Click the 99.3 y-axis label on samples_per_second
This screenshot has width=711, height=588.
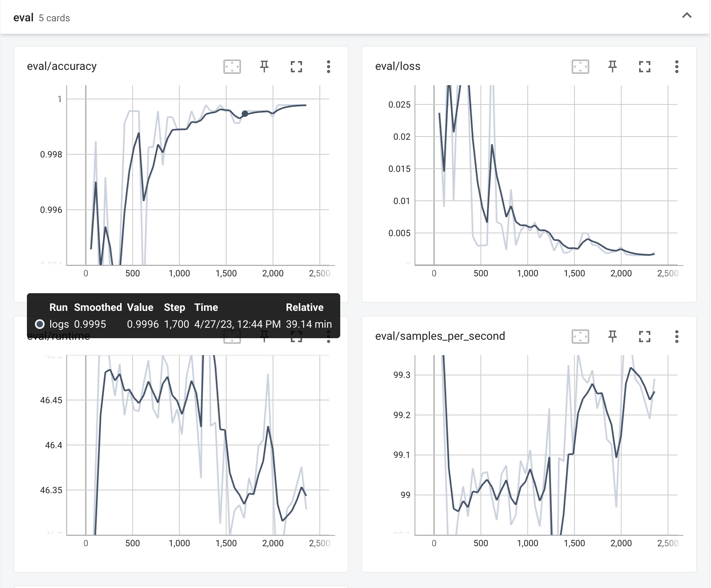point(402,375)
